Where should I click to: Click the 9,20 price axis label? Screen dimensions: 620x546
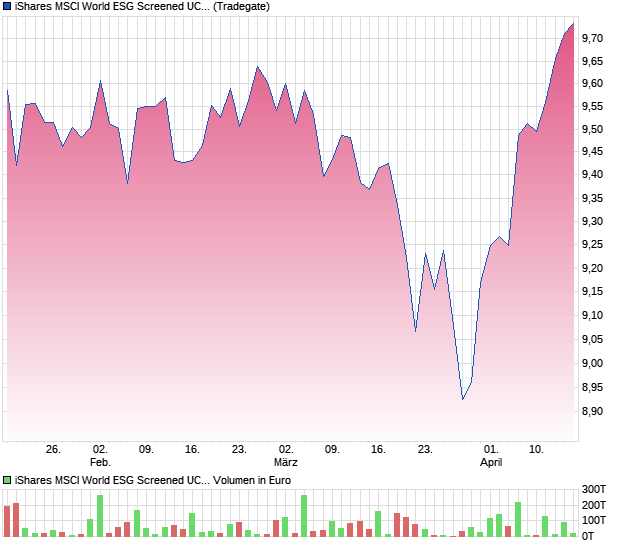[592, 268]
